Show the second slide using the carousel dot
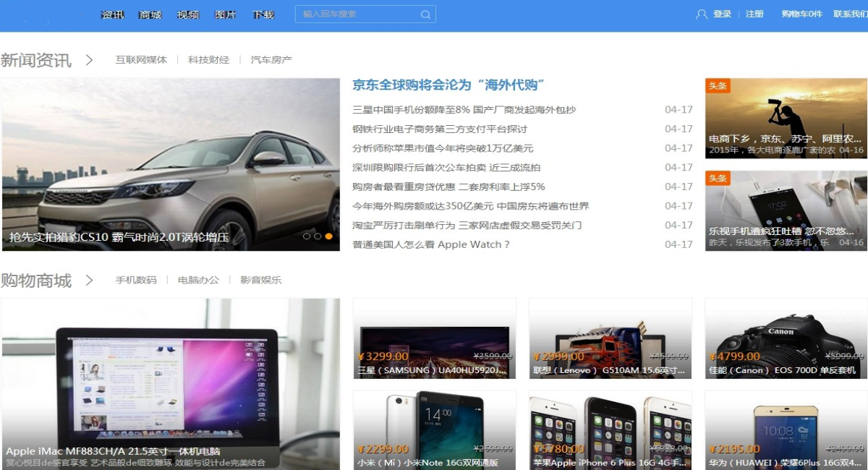868x470 pixels. click(x=318, y=236)
